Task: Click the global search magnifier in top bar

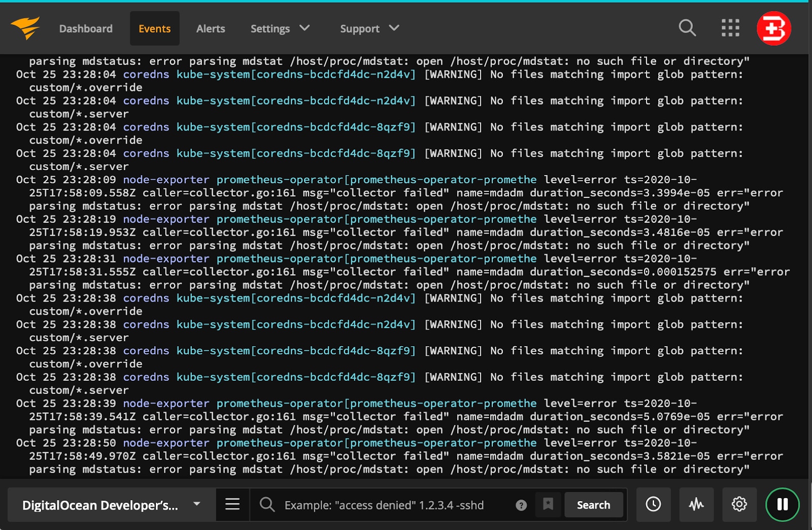Action: 687,28
